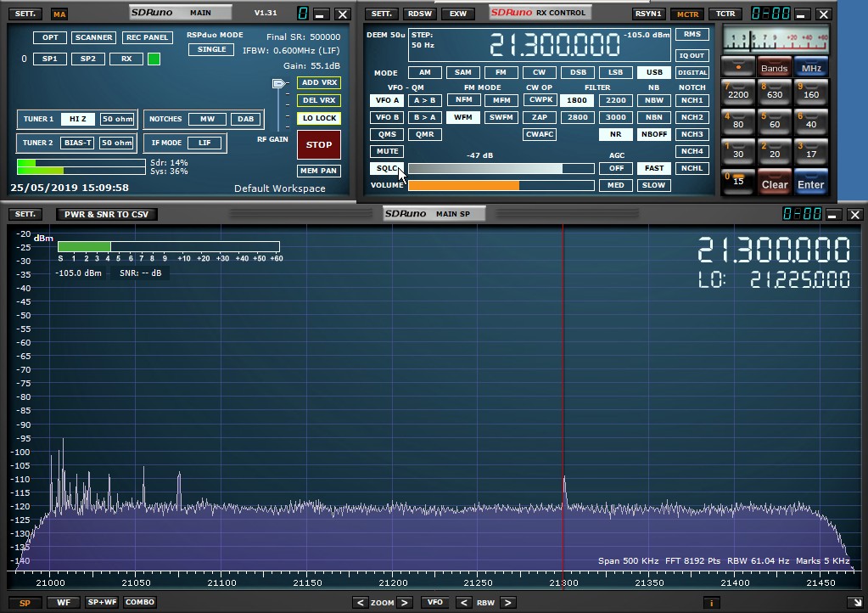Click the orange info button in Main SP
868x613 pixels.
711,603
